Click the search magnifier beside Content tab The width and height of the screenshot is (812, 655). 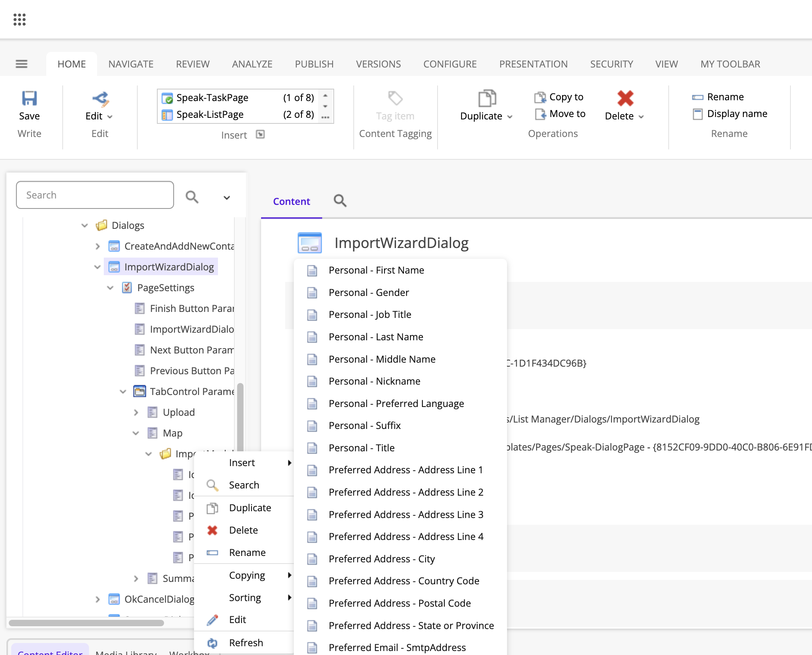point(340,200)
